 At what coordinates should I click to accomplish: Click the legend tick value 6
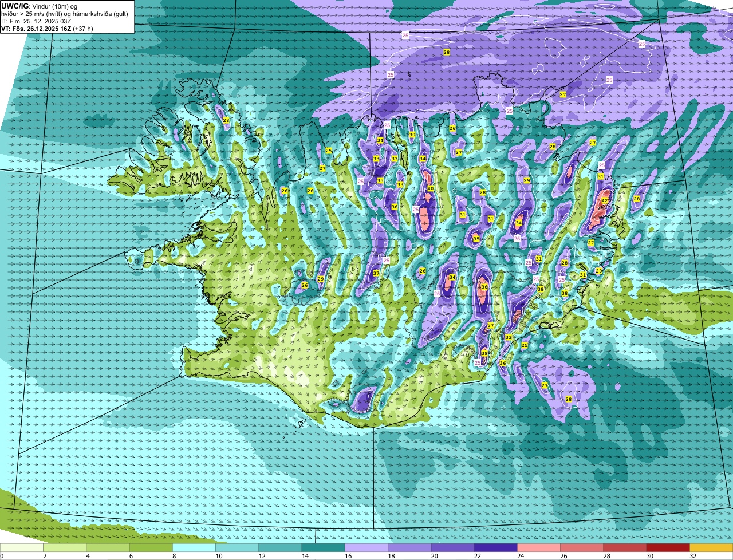point(130,556)
